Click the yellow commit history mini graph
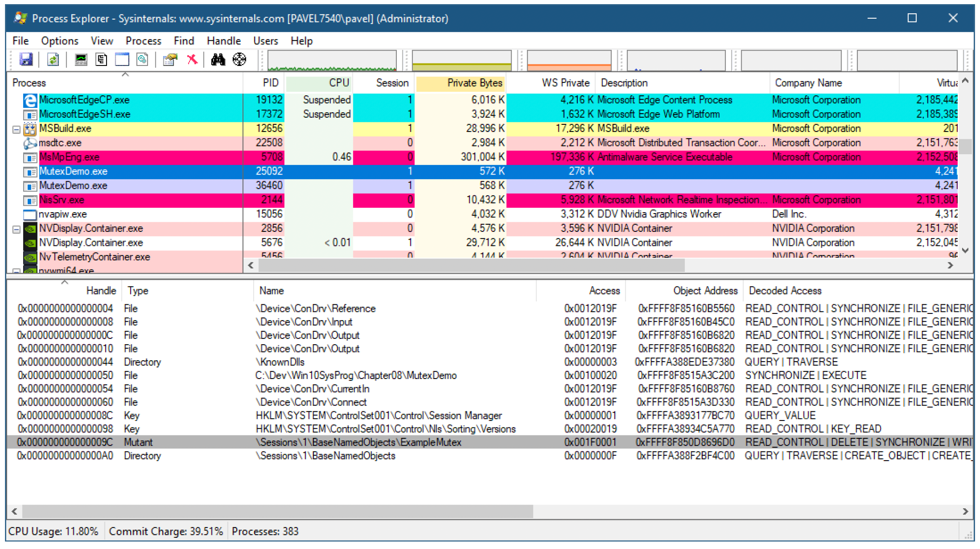The image size is (980, 549). (x=462, y=61)
